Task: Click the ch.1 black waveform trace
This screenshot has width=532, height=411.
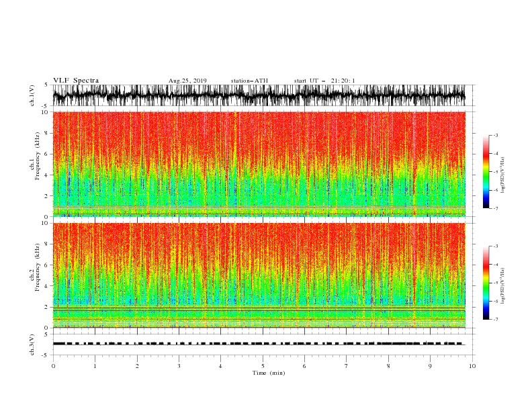Action: (259, 95)
